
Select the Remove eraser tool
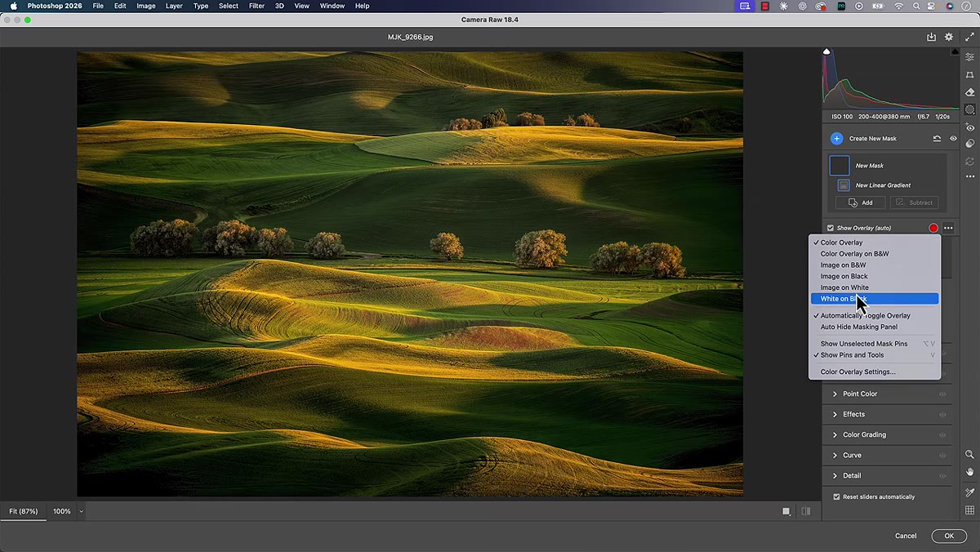tap(970, 92)
